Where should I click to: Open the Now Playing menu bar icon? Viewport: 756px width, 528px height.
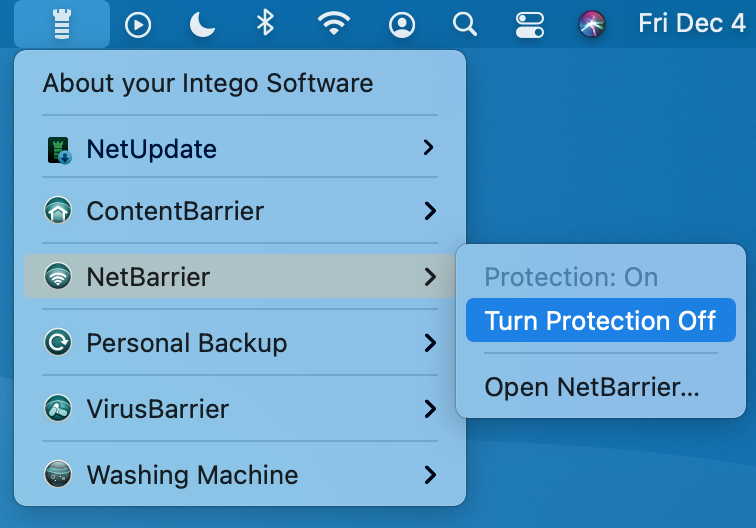(138, 25)
